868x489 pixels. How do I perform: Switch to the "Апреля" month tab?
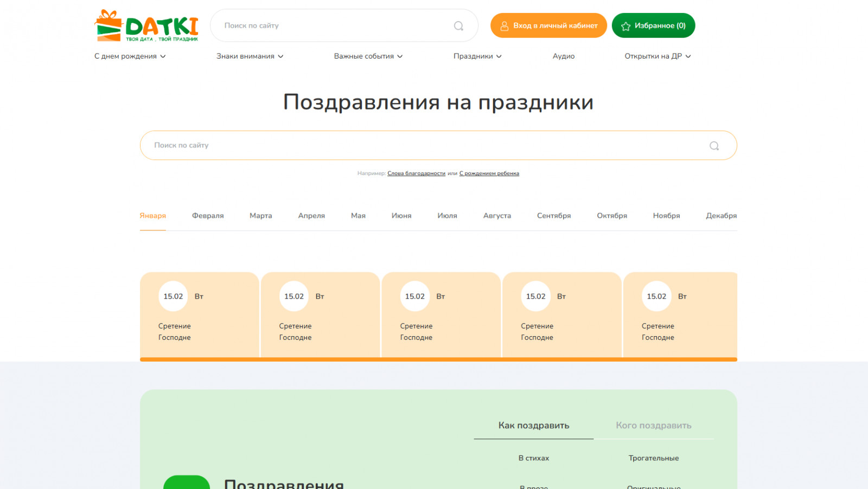311,216
